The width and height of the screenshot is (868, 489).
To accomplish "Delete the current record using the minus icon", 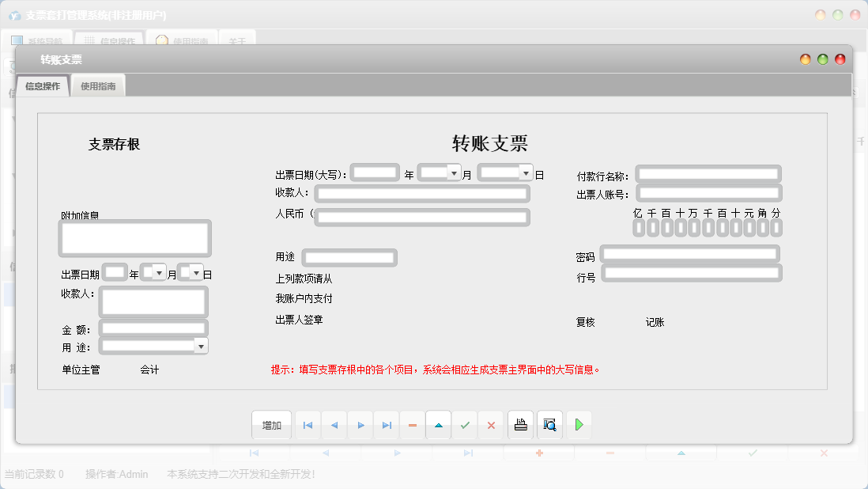I will coord(412,425).
